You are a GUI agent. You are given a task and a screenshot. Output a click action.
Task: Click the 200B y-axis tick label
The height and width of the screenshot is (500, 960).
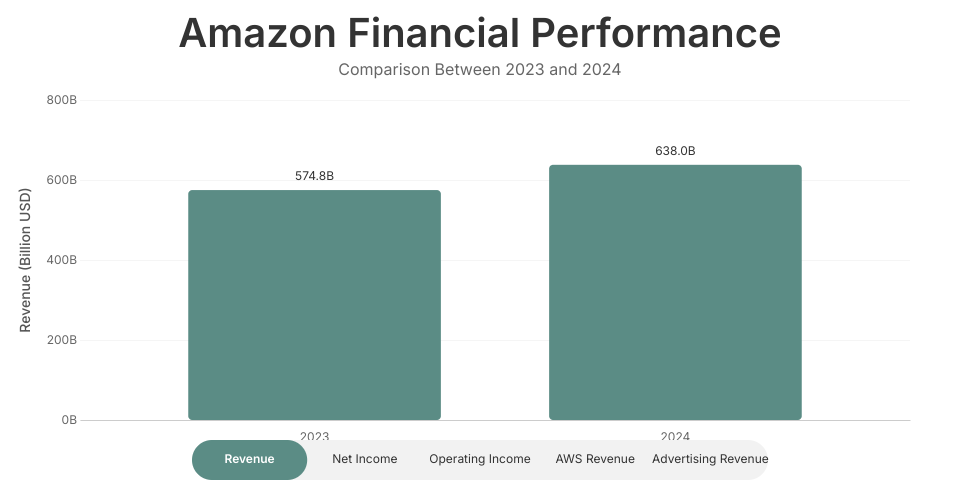(x=62, y=341)
